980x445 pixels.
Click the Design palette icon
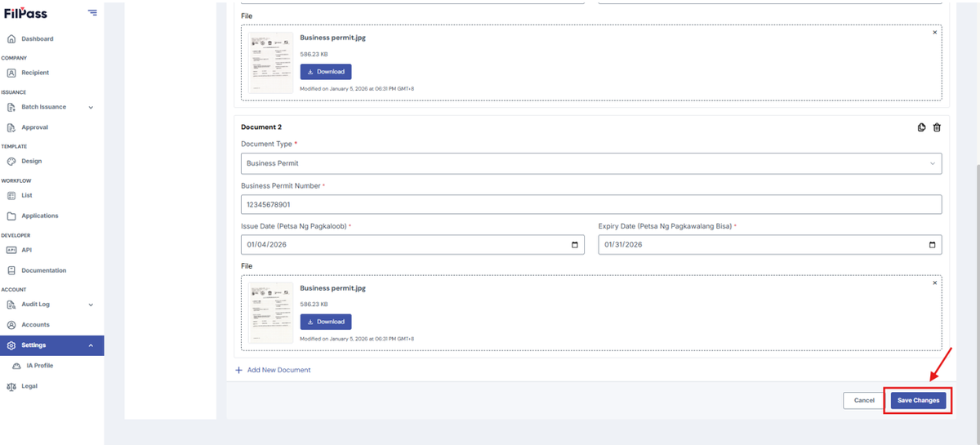pos(11,161)
